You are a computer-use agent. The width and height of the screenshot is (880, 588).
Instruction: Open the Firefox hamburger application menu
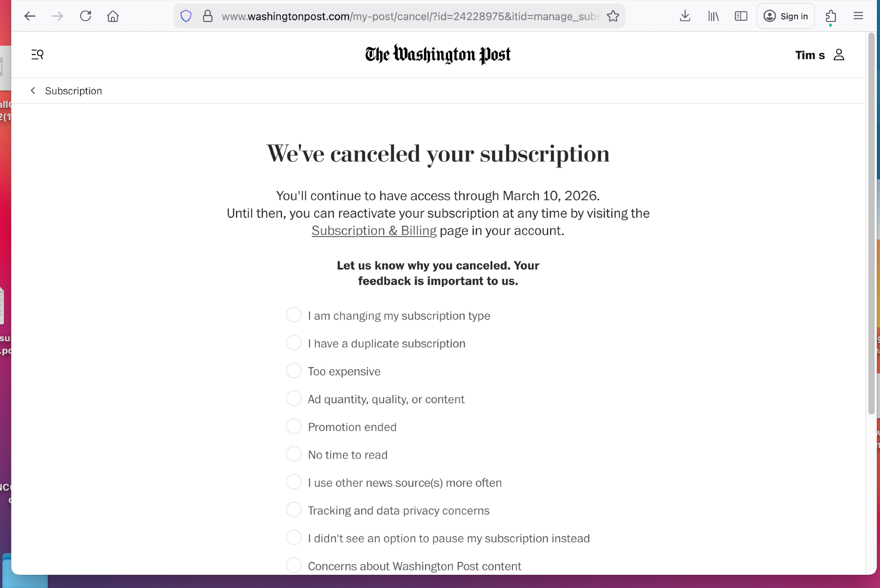click(x=858, y=16)
